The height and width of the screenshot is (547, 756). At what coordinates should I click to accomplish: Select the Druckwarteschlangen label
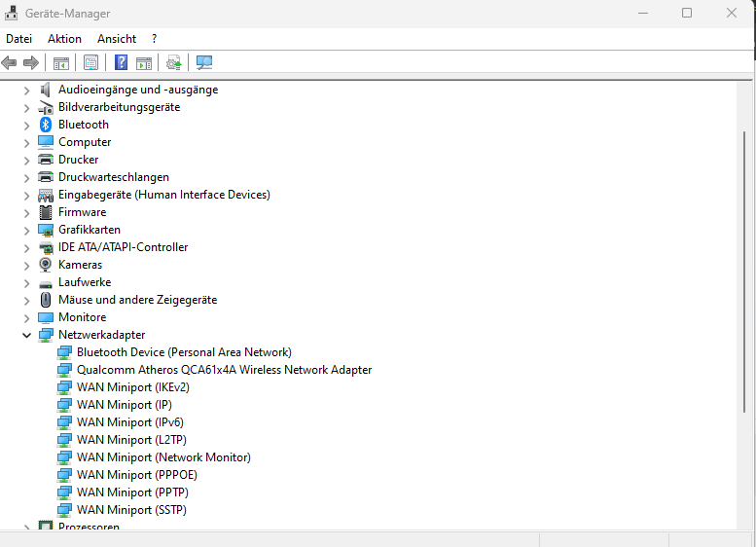(x=114, y=177)
